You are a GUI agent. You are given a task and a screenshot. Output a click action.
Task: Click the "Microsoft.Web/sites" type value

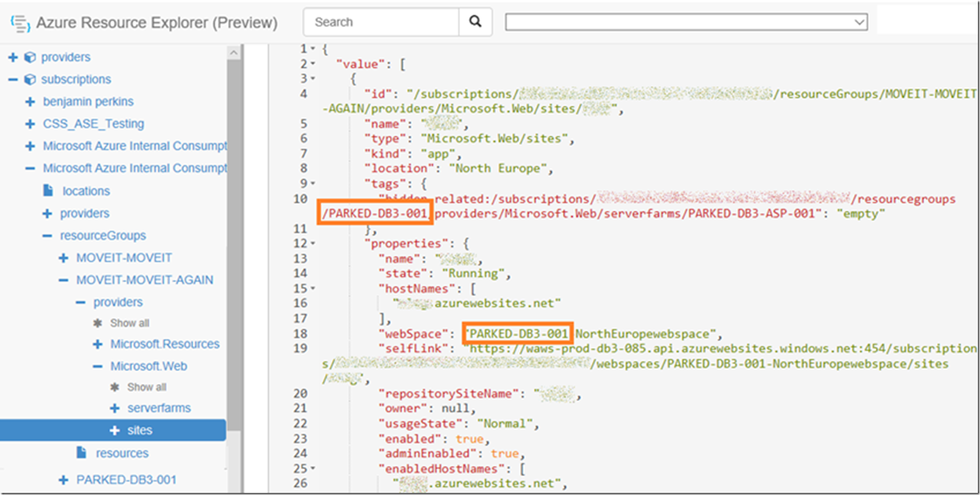coord(494,139)
